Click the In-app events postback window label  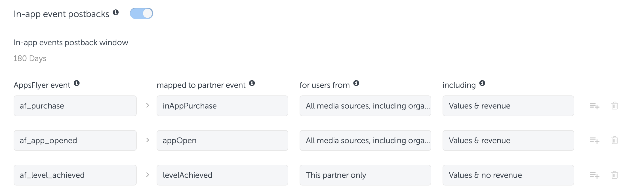[x=71, y=43]
